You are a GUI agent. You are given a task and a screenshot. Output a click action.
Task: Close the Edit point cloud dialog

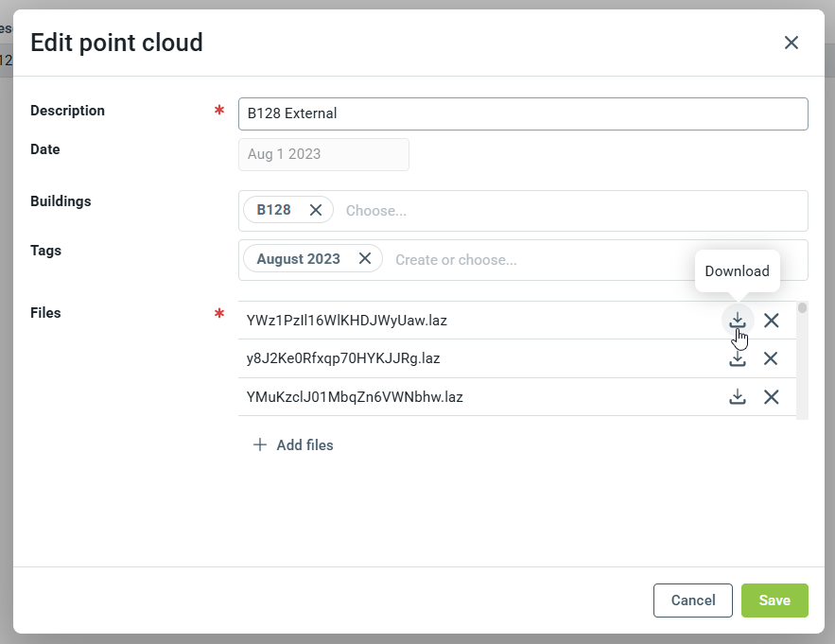pos(792,43)
